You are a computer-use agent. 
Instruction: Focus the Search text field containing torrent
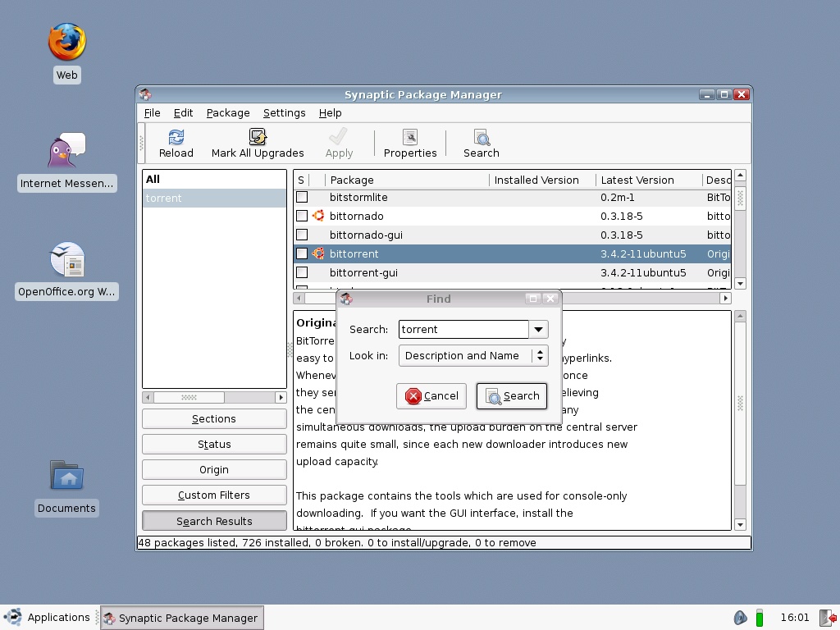click(x=464, y=330)
